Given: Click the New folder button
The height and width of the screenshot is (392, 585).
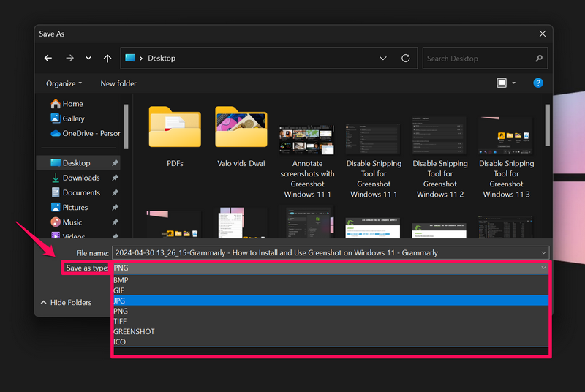Looking at the screenshot, I should (118, 83).
